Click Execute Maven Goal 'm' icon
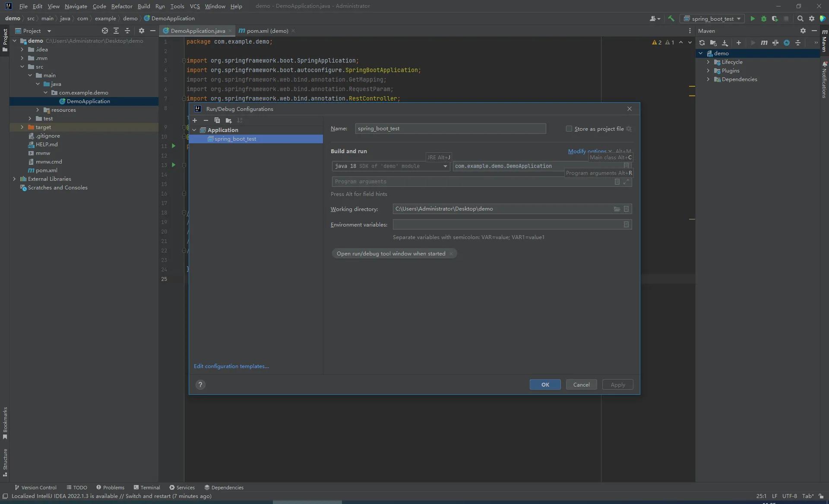The width and height of the screenshot is (829, 504). 764,43
